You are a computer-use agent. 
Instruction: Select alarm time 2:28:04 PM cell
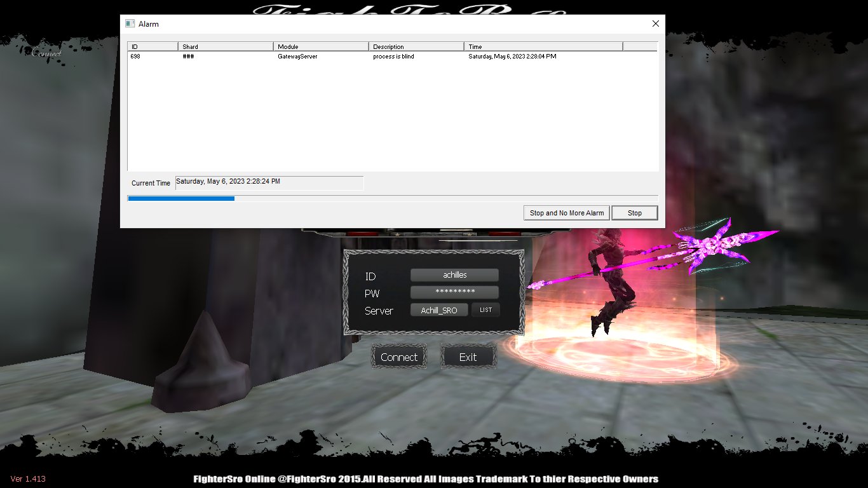point(512,57)
